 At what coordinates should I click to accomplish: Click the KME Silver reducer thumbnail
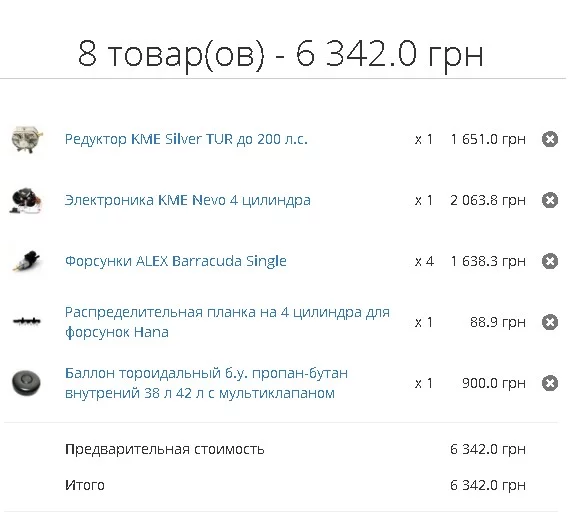[27, 139]
